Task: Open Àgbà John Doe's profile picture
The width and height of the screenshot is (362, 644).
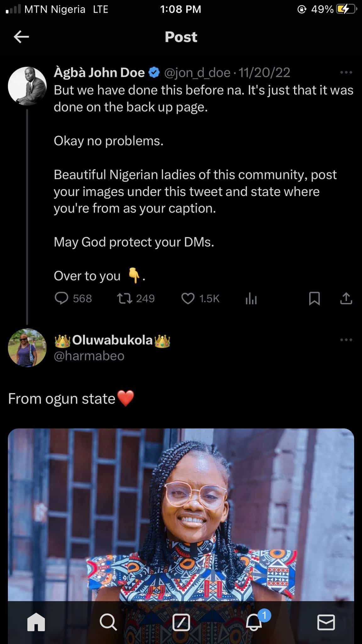Action: [27, 86]
